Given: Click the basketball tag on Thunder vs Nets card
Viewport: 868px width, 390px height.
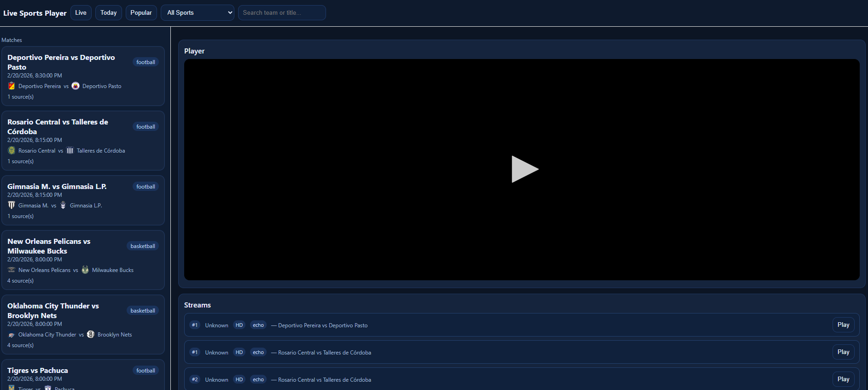Looking at the screenshot, I should [x=143, y=311].
